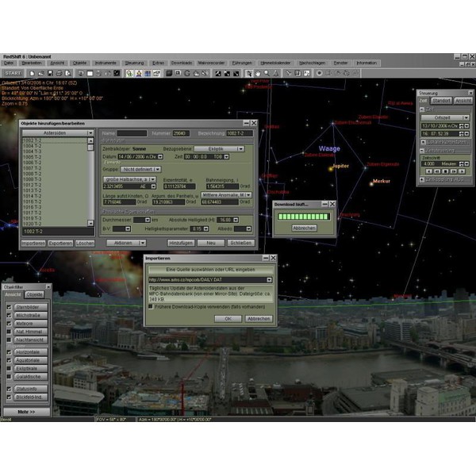This screenshot has height=476, width=476.
Task: Click the Name input field
Action: click(132, 133)
